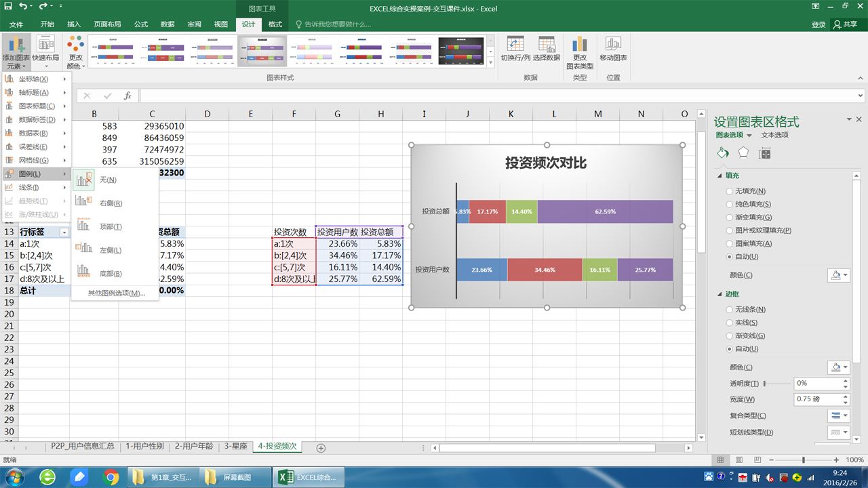This screenshot has height=488, width=868.
Task: Open More Legend Options (其他图例选项)
Action: pos(117,293)
